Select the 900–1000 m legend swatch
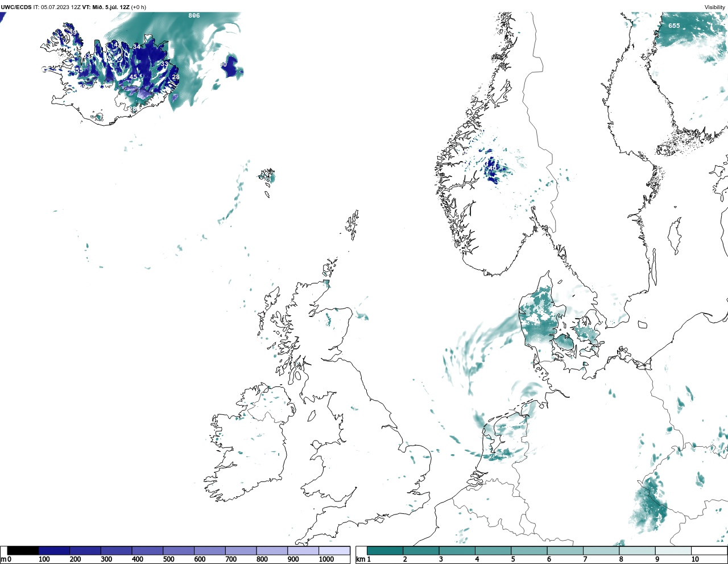This screenshot has width=728, height=564. [303, 550]
